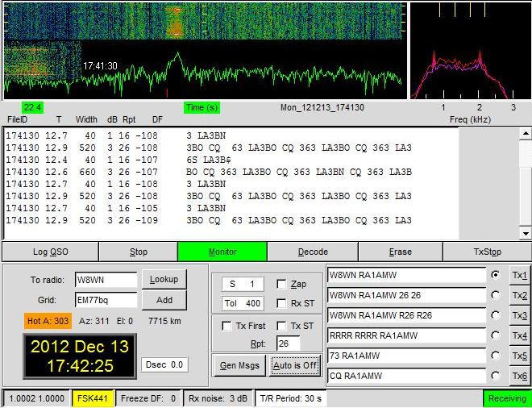
Task: Edit the message field RRRR RRRR RA1AMW
Action: 406,335
